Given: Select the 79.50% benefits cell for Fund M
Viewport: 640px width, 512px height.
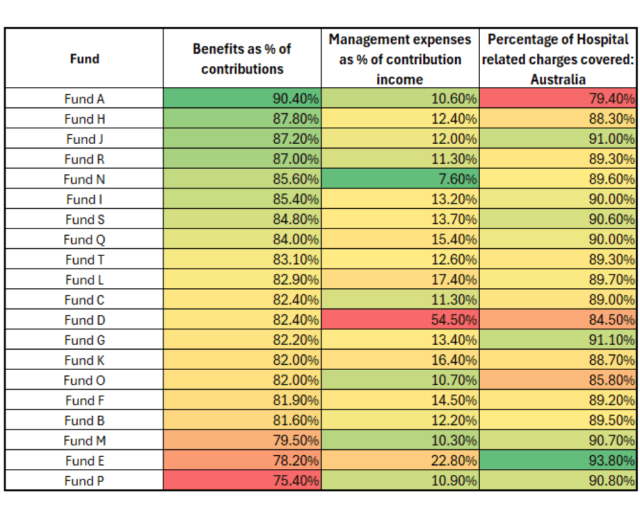Looking at the screenshot, I should point(242,440).
